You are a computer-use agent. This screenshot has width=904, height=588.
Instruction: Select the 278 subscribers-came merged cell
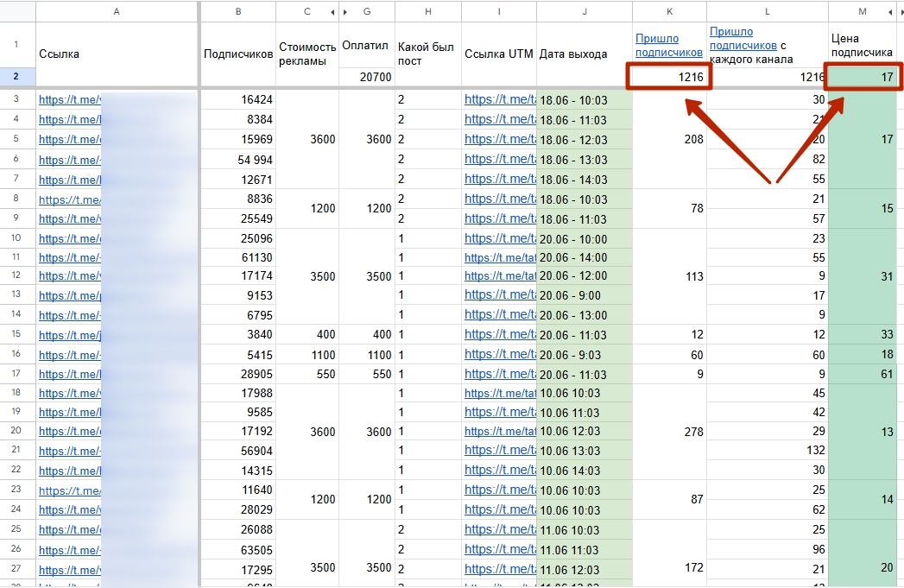[669, 431]
